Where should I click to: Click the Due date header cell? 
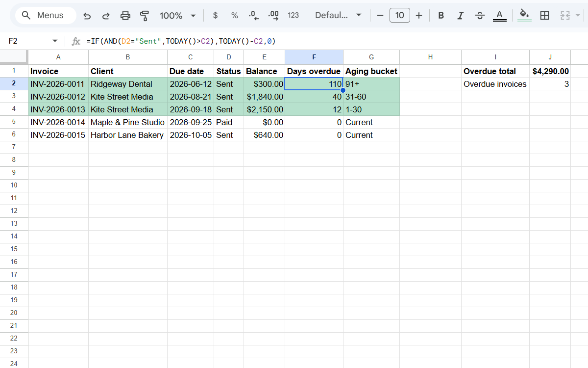click(x=191, y=71)
